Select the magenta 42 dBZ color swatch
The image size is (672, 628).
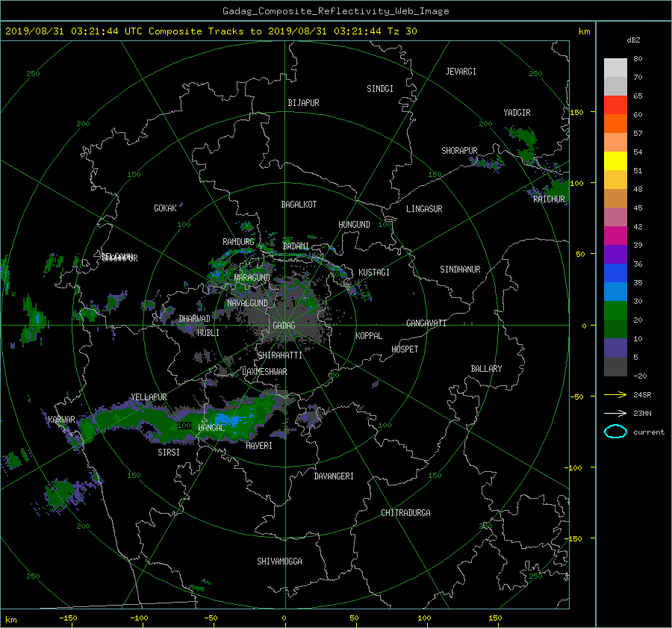[x=615, y=236]
